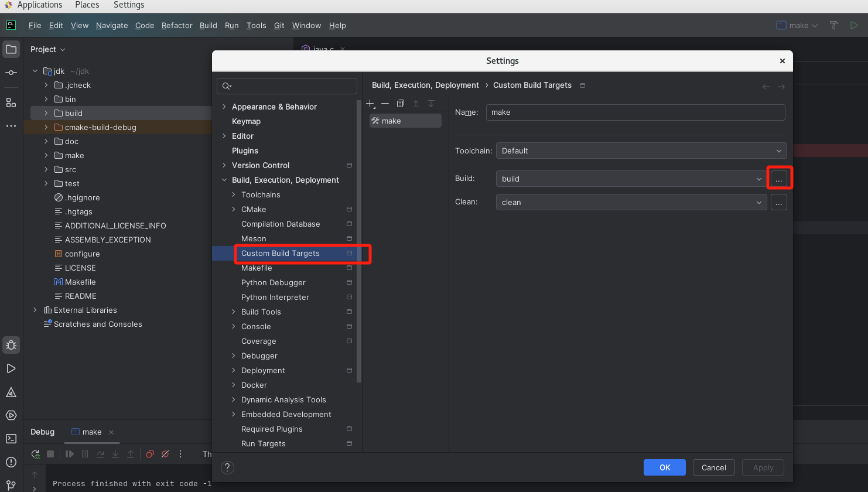Click the ellipsis button beside Clean field
The image size is (868, 492).
(x=779, y=202)
